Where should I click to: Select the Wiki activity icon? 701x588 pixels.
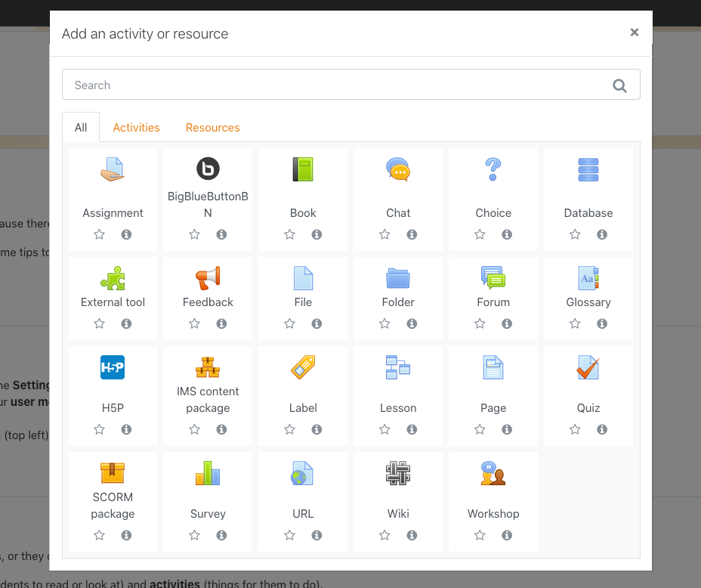398,472
